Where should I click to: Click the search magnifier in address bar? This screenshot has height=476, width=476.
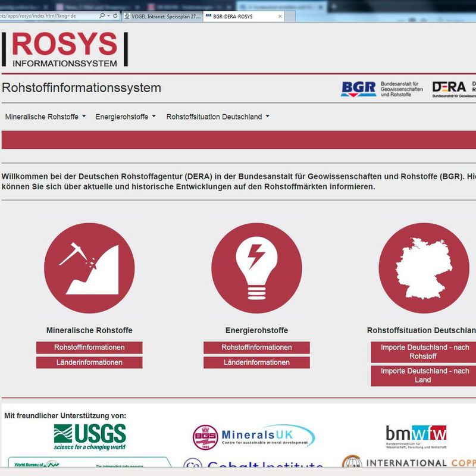point(102,15)
